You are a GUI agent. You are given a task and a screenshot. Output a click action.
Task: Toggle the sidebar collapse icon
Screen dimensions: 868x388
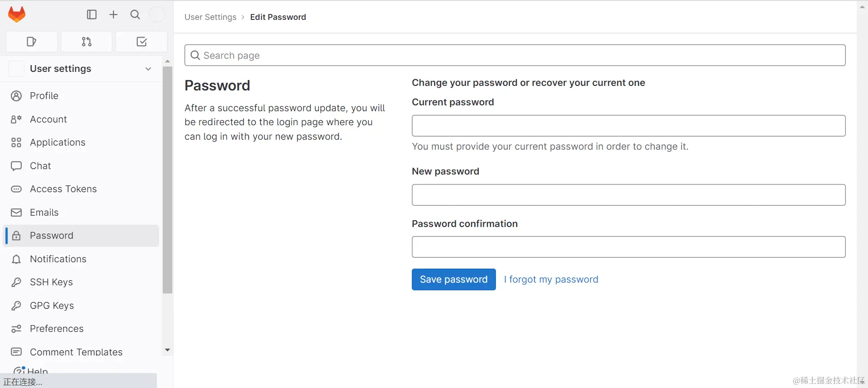92,14
